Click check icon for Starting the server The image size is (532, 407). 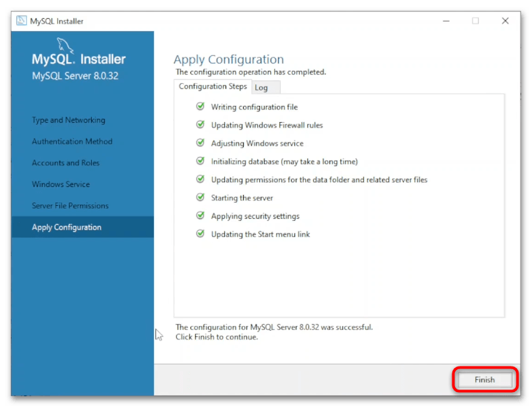[201, 197]
